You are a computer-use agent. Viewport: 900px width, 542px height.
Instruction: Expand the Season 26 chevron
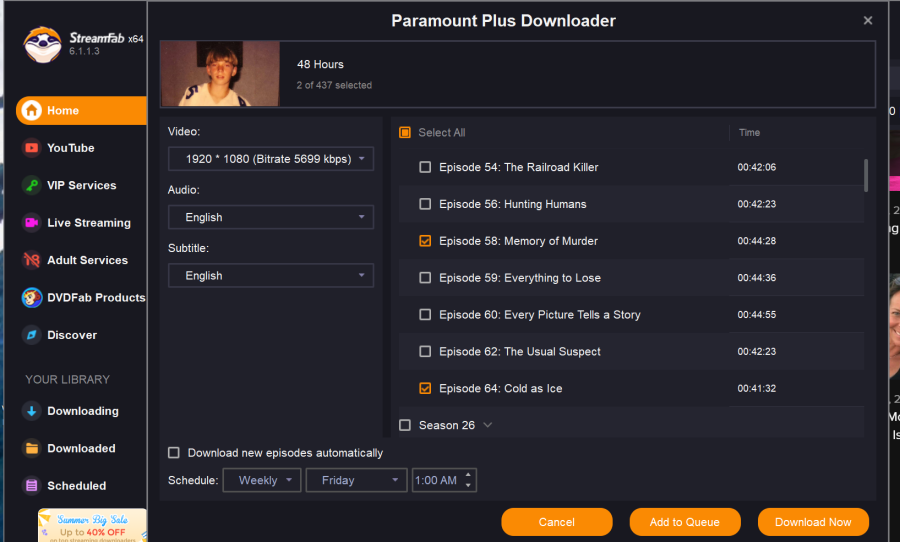click(488, 425)
